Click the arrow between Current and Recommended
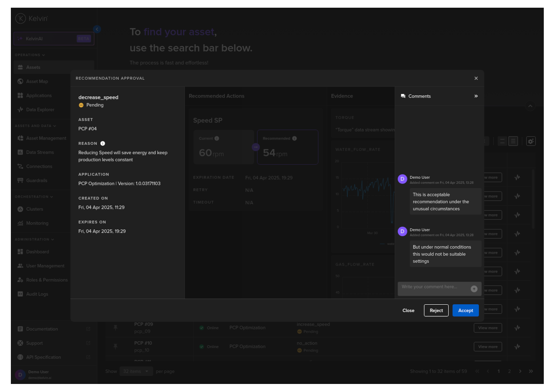The image size is (555, 392). click(x=256, y=147)
